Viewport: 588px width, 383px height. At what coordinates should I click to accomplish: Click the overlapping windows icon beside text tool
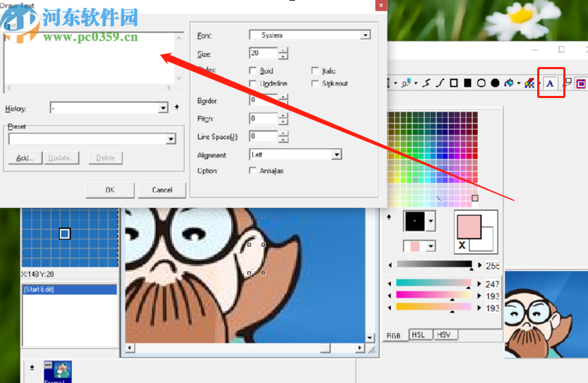click(x=568, y=83)
